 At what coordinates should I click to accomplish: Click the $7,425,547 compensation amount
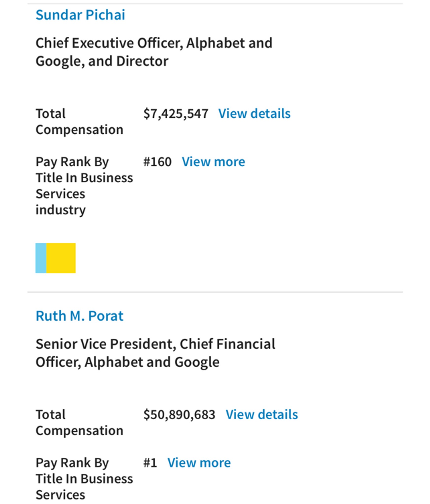[176, 114]
